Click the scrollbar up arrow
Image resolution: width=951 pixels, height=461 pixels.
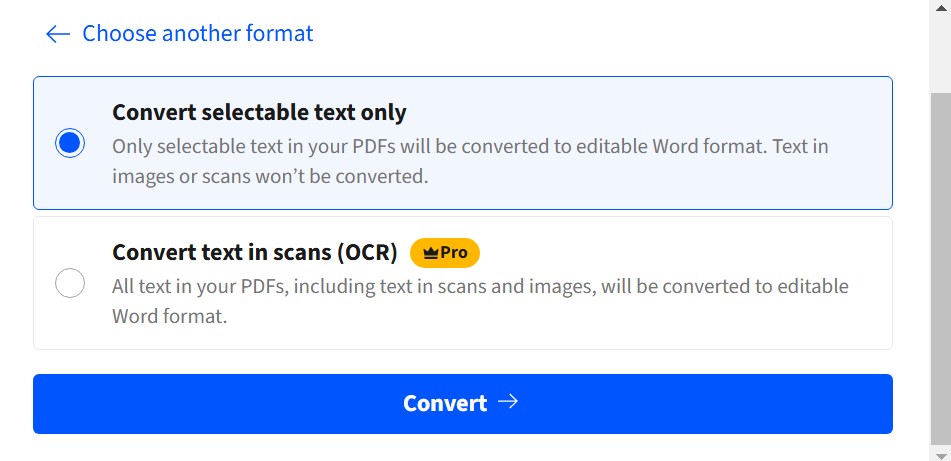(x=941, y=7)
